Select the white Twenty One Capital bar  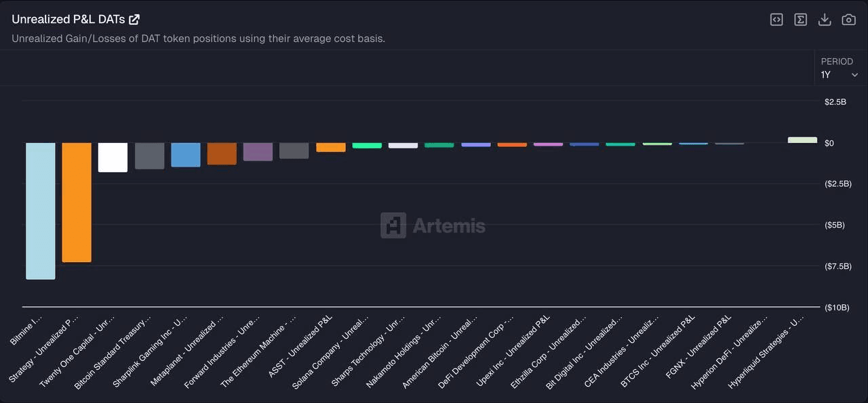pos(113,157)
